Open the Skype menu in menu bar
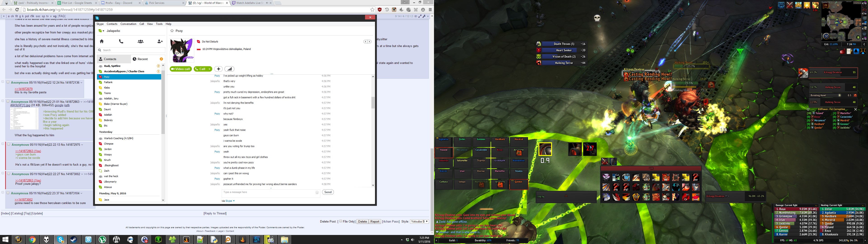 click(100, 24)
